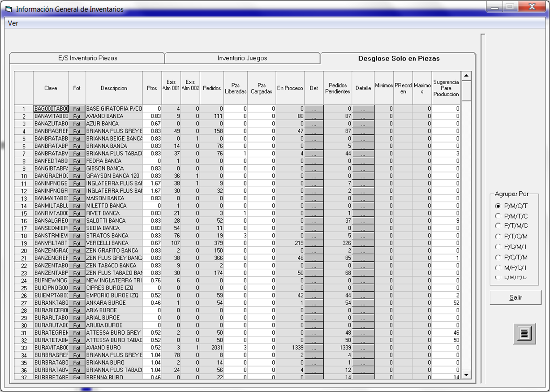This screenshot has height=392, width=550.
Task: Click the En Proceso column header
Action: coord(290,88)
